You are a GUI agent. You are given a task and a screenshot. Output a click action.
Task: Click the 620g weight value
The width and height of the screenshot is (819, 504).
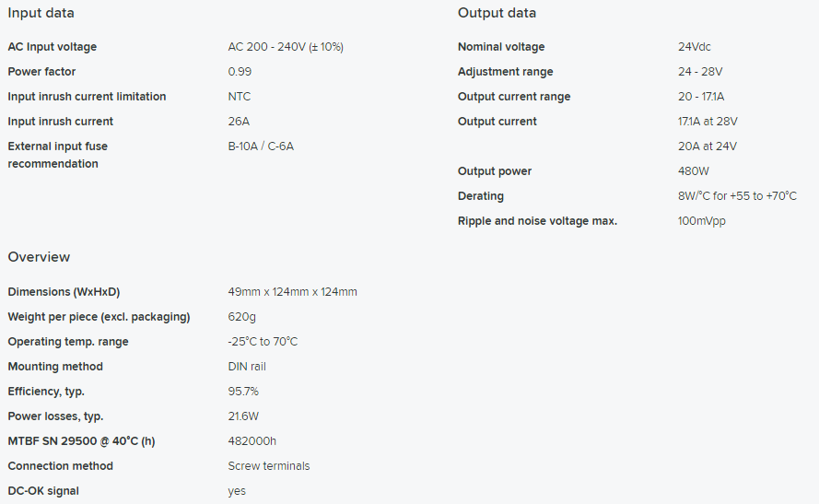coord(240,317)
